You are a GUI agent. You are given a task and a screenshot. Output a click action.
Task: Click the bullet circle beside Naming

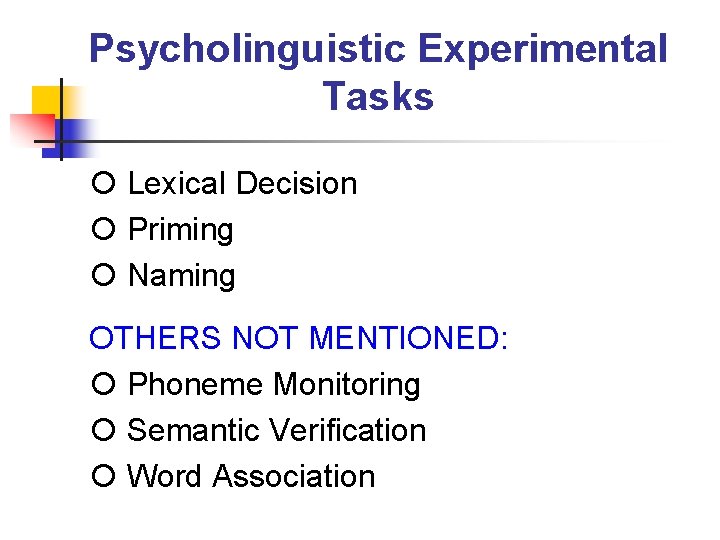tap(103, 275)
